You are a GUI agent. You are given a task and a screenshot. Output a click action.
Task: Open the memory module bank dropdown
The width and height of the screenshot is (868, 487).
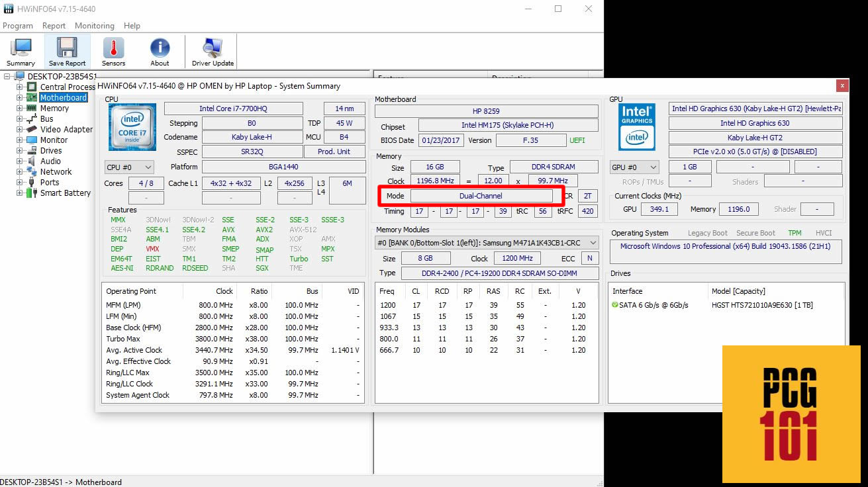[487, 243]
